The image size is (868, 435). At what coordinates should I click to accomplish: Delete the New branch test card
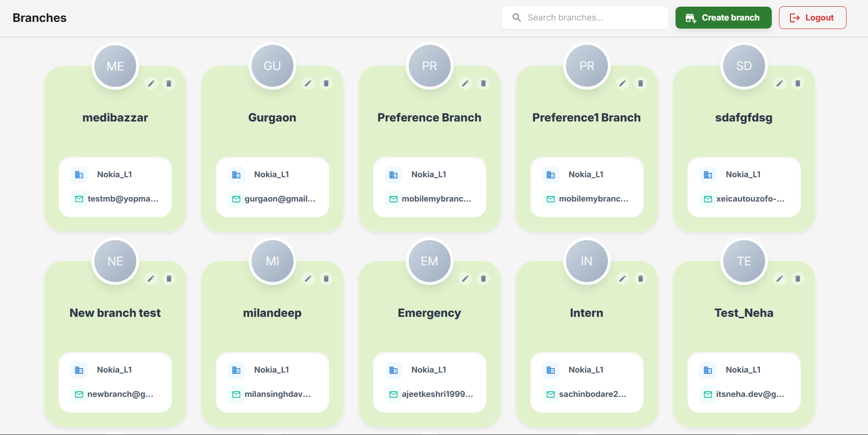click(169, 278)
